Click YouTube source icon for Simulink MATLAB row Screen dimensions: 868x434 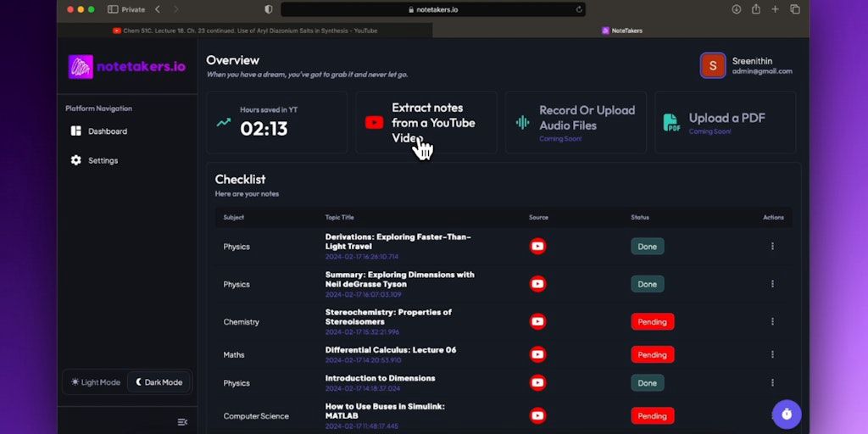click(x=537, y=415)
